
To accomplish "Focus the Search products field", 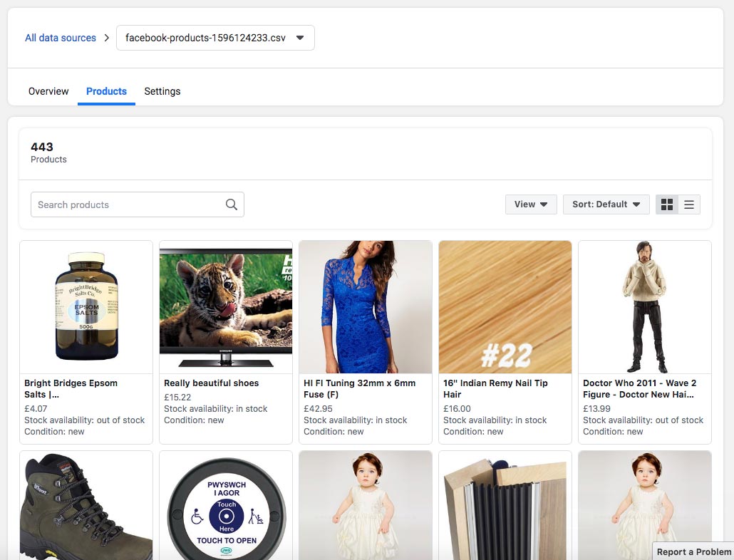I will 137,204.
